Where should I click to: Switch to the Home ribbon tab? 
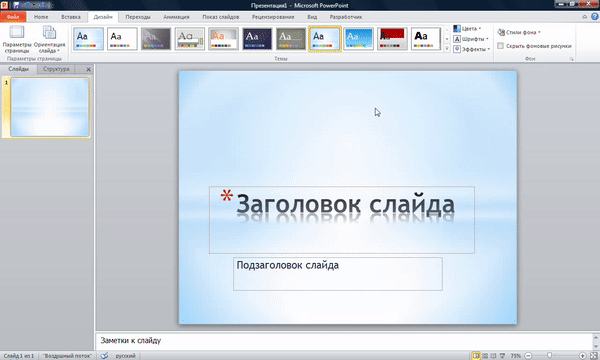(x=41, y=17)
